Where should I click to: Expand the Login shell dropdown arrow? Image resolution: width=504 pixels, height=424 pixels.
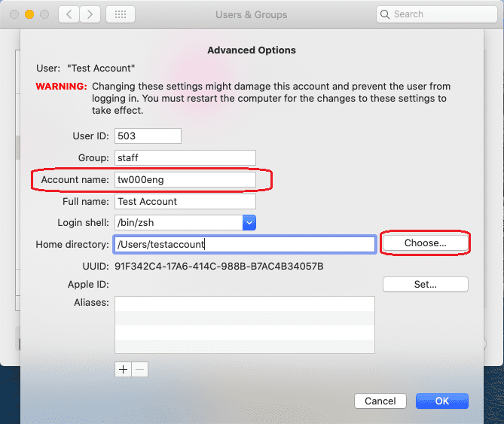tap(249, 222)
